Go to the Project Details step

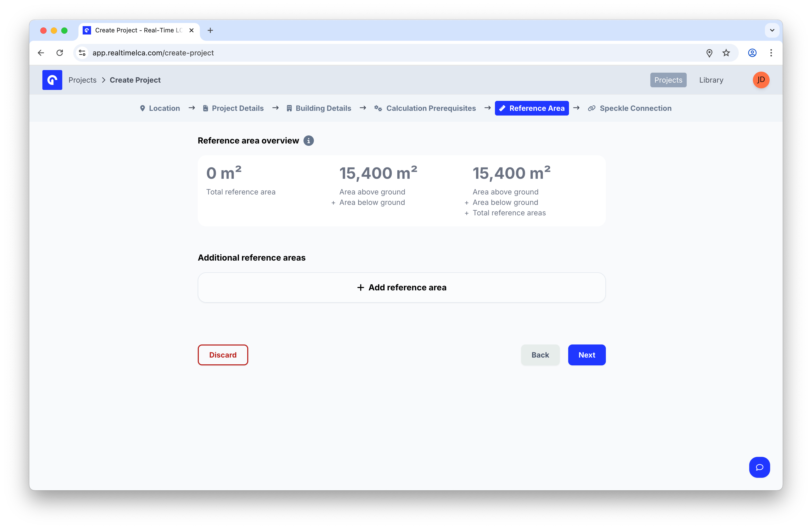coord(233,108)
